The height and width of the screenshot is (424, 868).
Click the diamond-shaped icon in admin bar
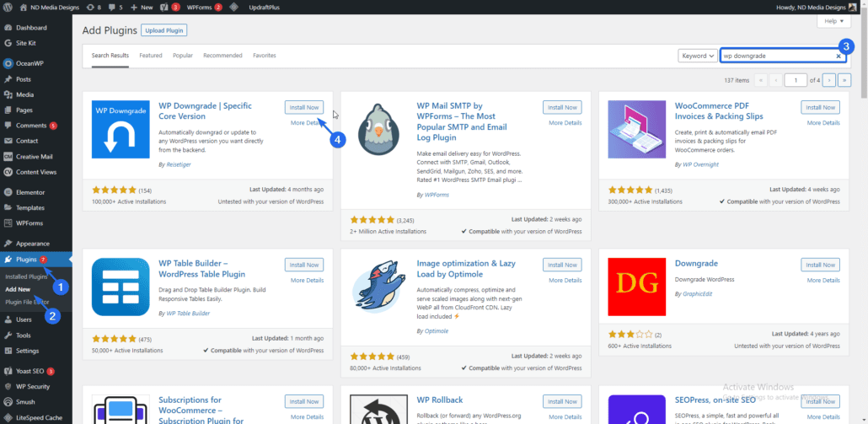(x=234, y=8)
